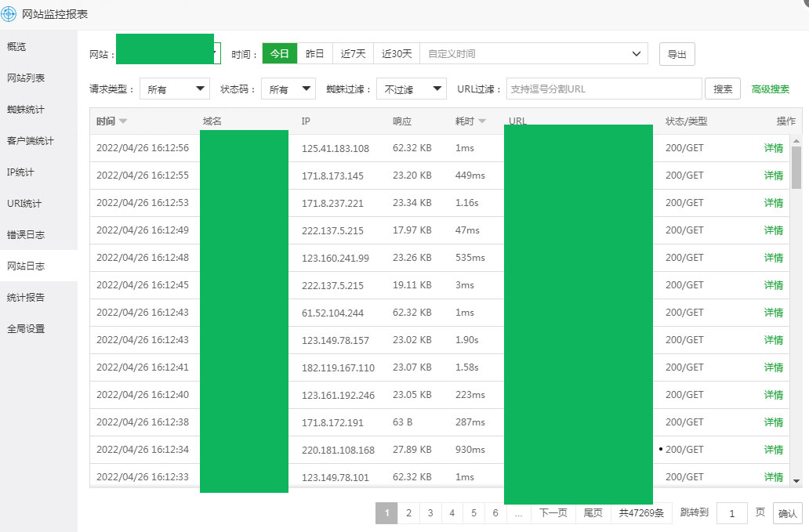Open 详情 for the 16:12:55 row
809x532 pixels.
click(x=774, y=176)
